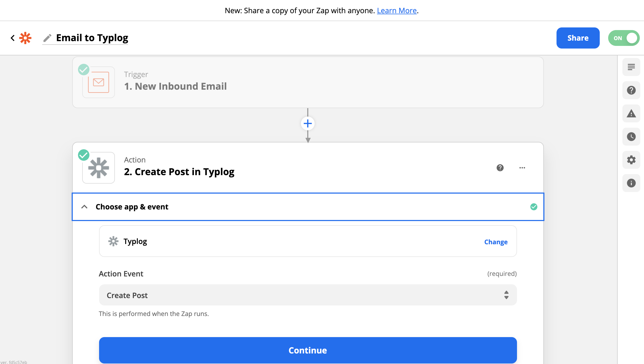Click the action step green checkmark badge
644x364 pixels.
[x=84, y=155]
